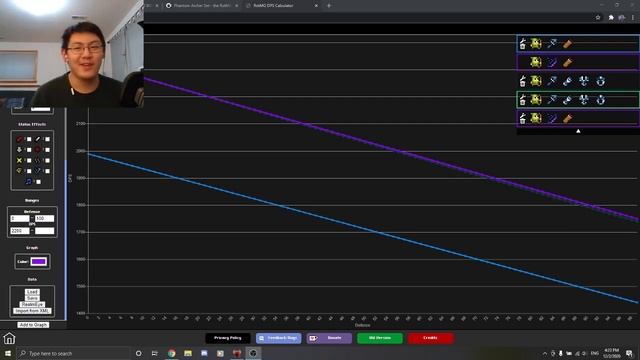Click the DPS minimum range field
The image size is (640, 360).
(20, 231)
